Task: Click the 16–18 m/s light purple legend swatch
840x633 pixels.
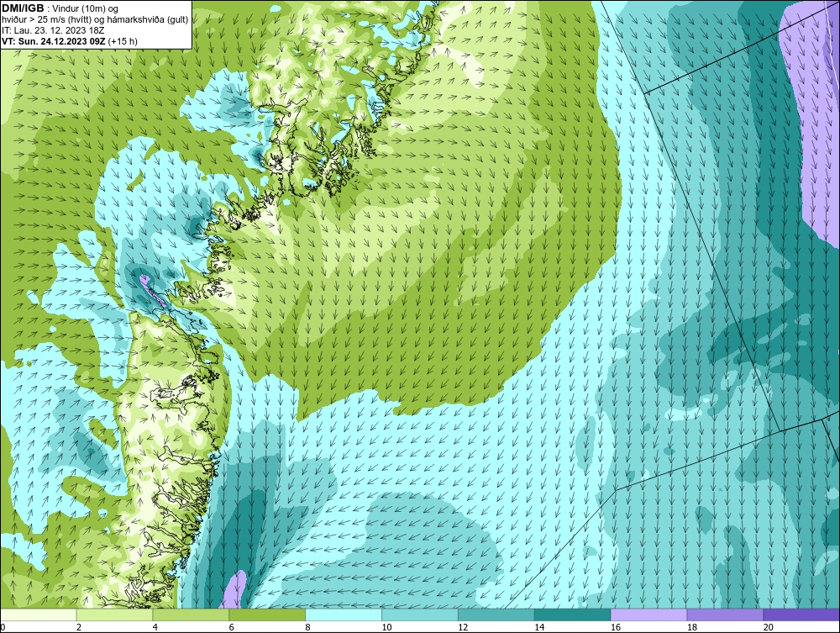Action: 648,615
